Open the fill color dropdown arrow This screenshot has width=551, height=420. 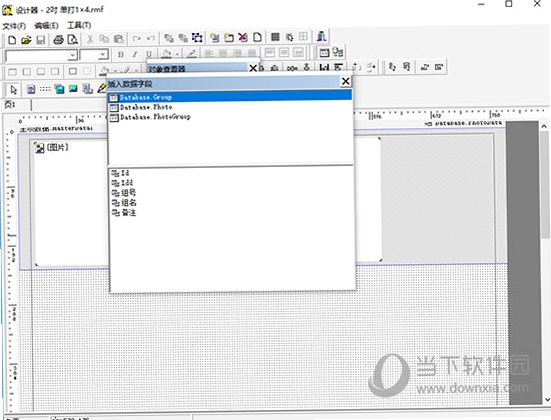click(177, 54)
